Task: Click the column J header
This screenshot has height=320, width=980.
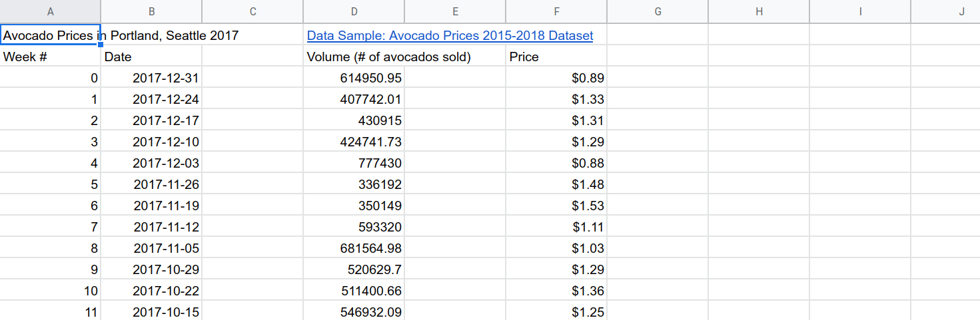Action: 961,11
